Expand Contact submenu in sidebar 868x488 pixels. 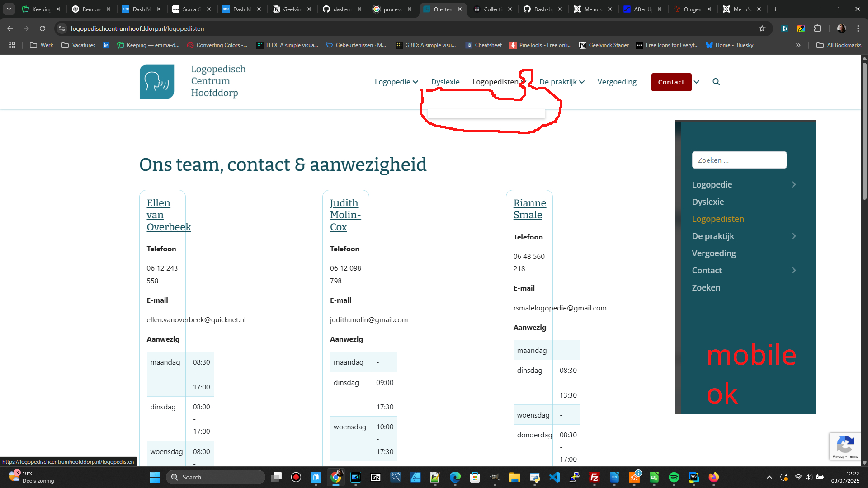(x=793, y=270)
